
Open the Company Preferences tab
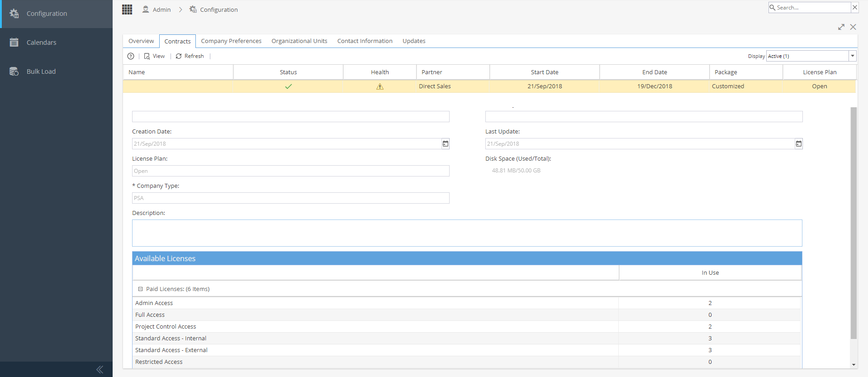click(231, 41)
